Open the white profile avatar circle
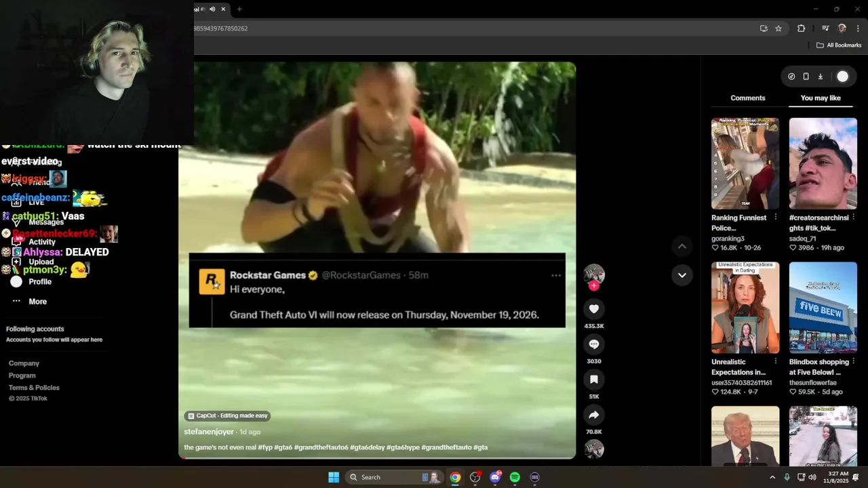Viewport: 868px width, 488px height. coord(842,77)
